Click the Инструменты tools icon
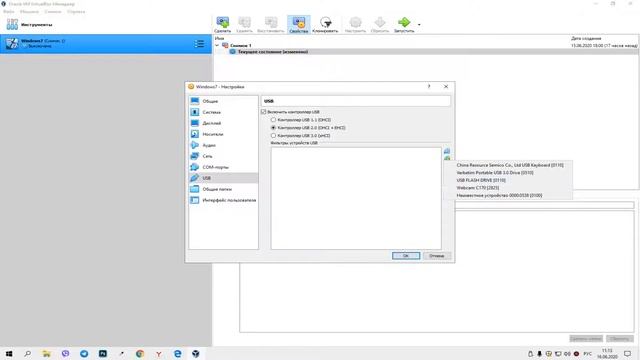Image resolution: width=640 pixels, height=360 pixels. pos(12,24)
